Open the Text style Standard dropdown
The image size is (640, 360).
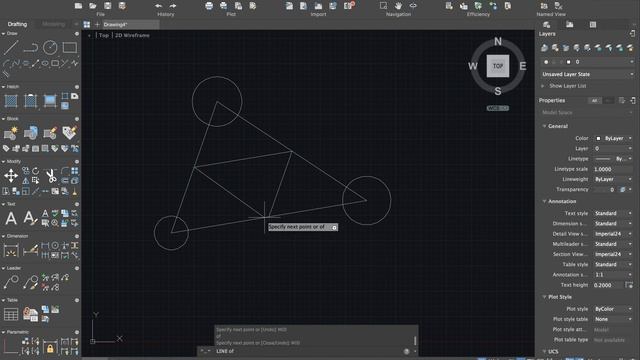pos(614,213)
